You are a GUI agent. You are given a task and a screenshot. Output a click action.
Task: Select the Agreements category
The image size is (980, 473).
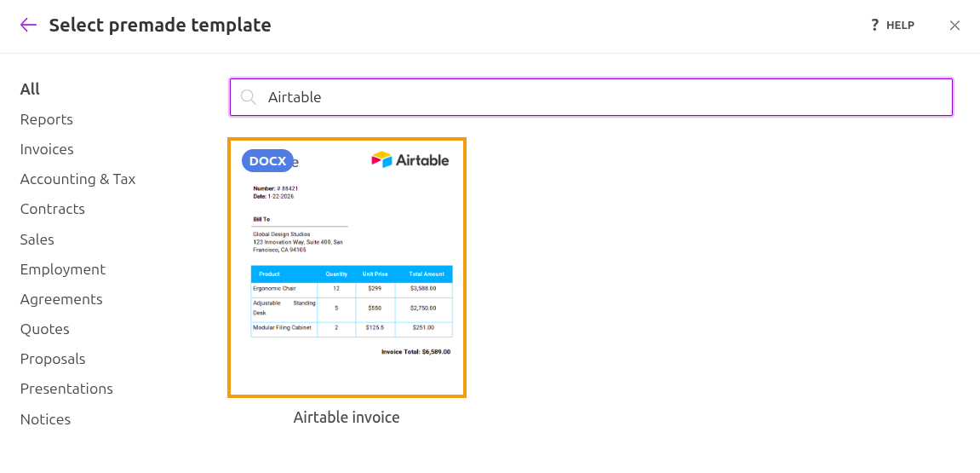click(61, 300)
